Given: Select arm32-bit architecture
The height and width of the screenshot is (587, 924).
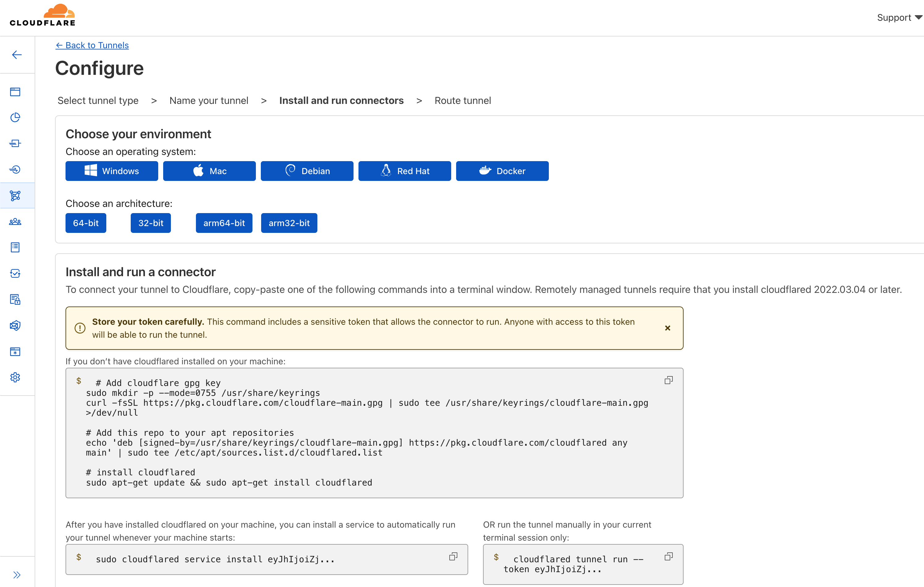Looking at the screenshot, I should [289, 223].
